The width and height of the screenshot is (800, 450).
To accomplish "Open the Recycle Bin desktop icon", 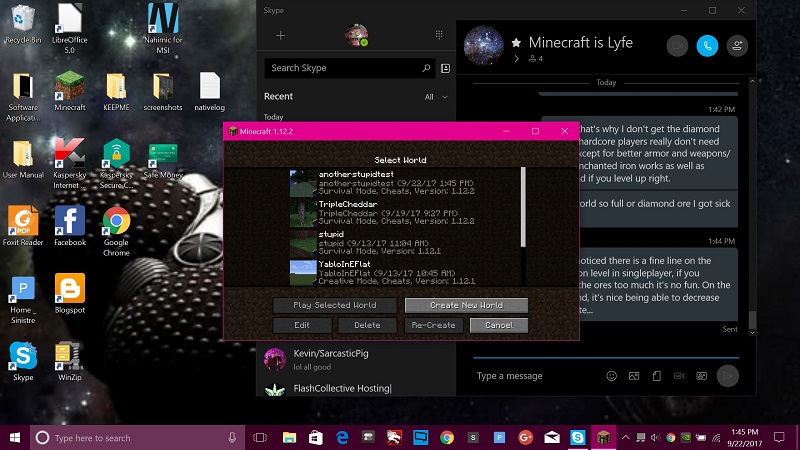I will (x=22, y=24).
